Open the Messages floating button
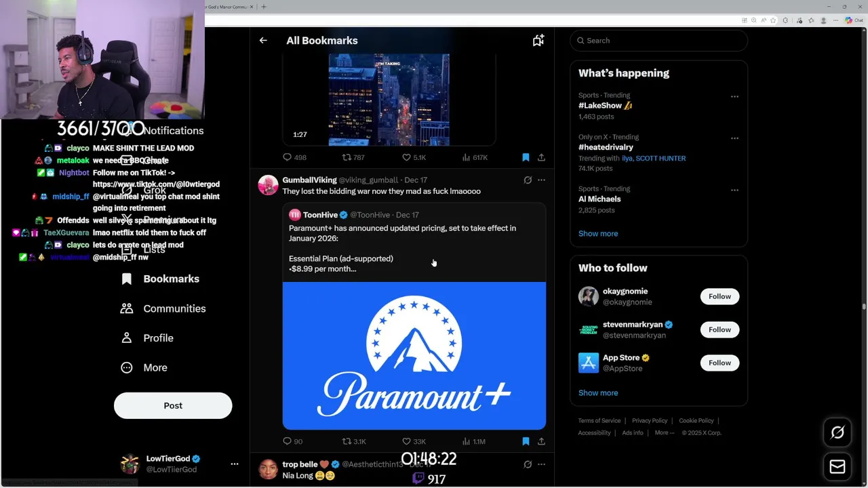Screen dimensions: 868x488 [x=837, y=467]
